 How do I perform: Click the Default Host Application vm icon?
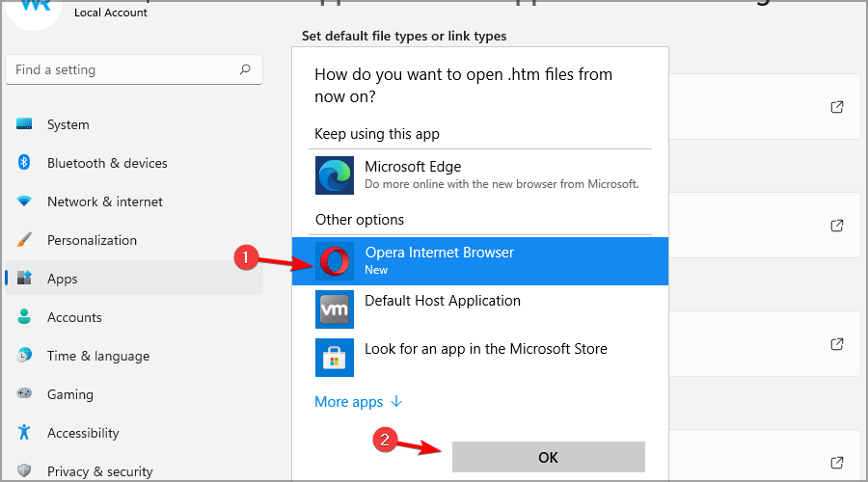click(x=335, y=309)
